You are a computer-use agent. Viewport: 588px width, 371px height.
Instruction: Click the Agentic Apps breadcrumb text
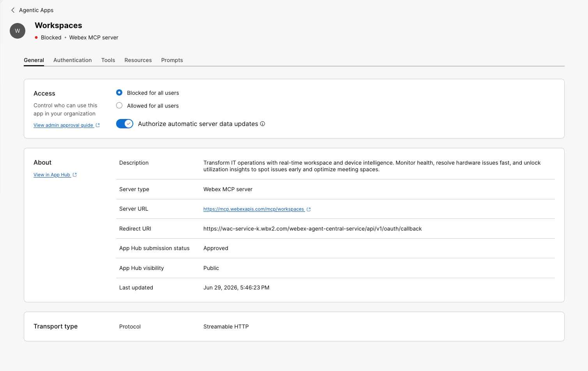36,10
